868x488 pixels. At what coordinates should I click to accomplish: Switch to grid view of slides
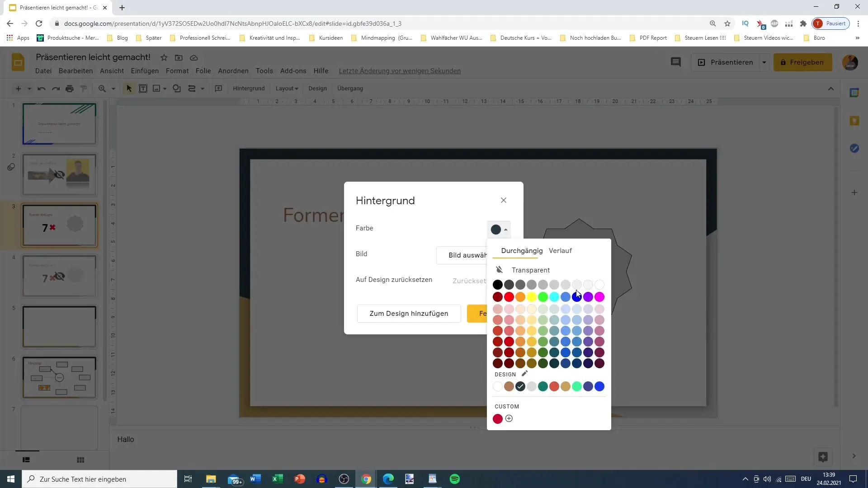(80, 460)
